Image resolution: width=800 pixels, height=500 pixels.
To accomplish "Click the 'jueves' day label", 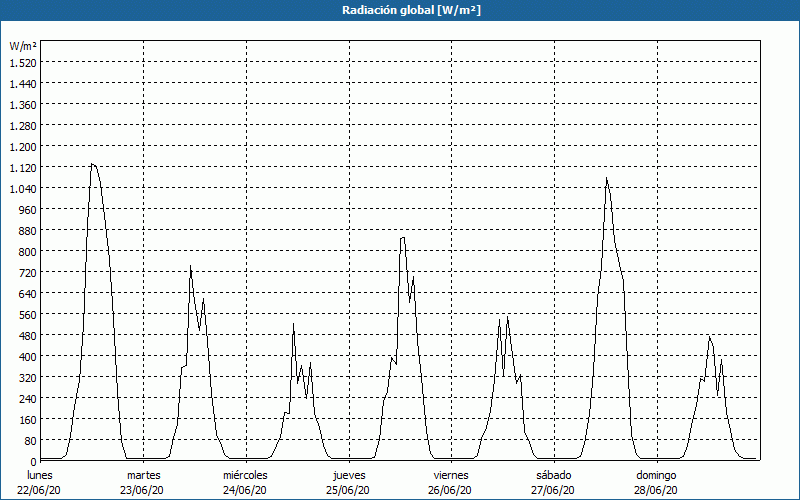I will pyautogui.click(x=349, y=476).
